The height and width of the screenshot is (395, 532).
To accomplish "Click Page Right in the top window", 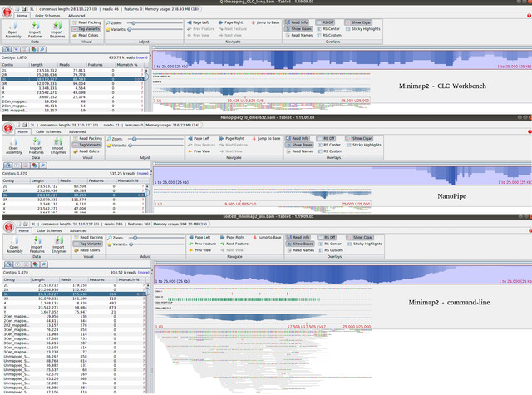I will (x=231, y=22).
